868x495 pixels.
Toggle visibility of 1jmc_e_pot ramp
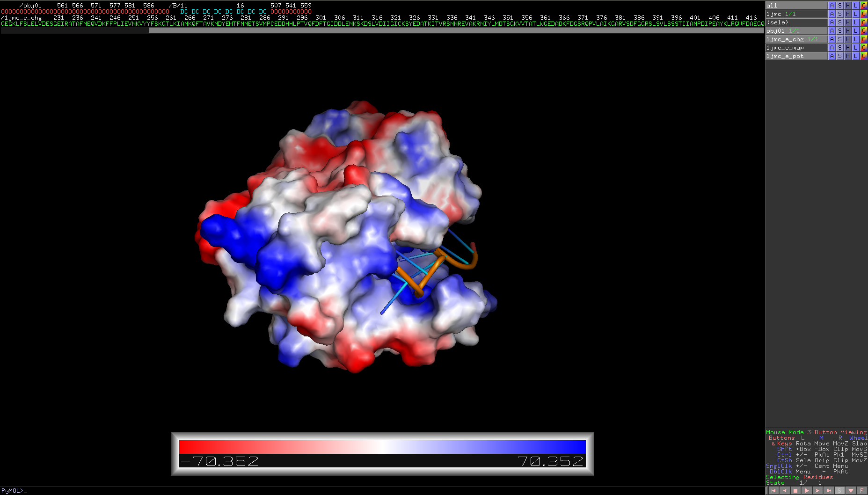(x=796, y=56)
